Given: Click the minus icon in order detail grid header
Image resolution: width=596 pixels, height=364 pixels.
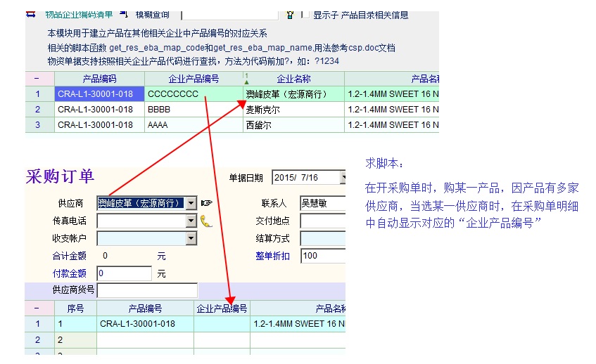Looking at the screenshot, I should 37,308.
